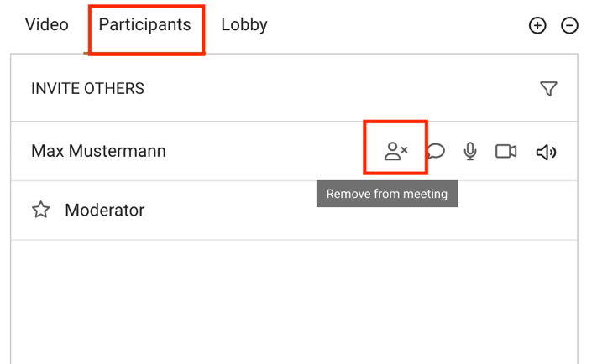The height and width of the screenshot is (364, 597).
Task: Mute Max Mustermann's microphone
Action: 470,151
